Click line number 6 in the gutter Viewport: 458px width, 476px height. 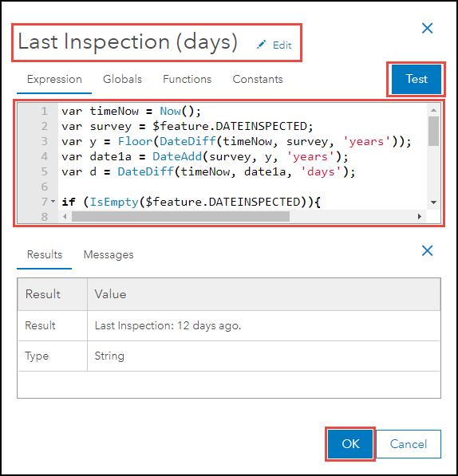click(x=45, y=187)
